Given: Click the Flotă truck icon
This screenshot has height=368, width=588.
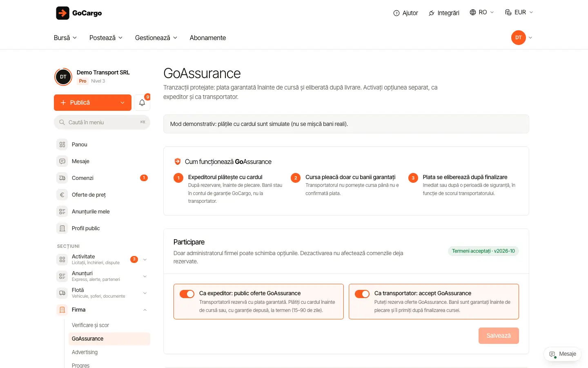Looking at the screenshot, I should point(62,293).
